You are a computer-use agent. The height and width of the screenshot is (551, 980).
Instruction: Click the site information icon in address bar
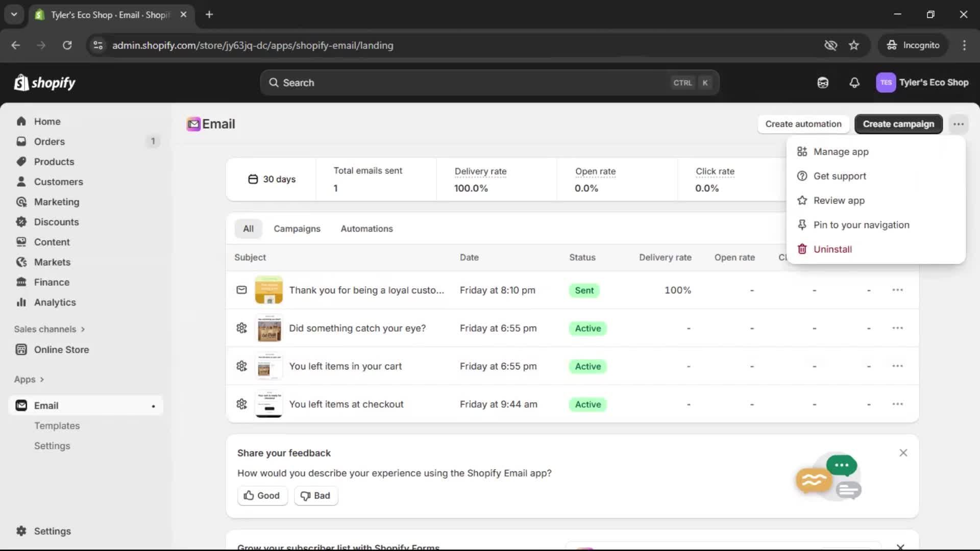click(98, 45)
